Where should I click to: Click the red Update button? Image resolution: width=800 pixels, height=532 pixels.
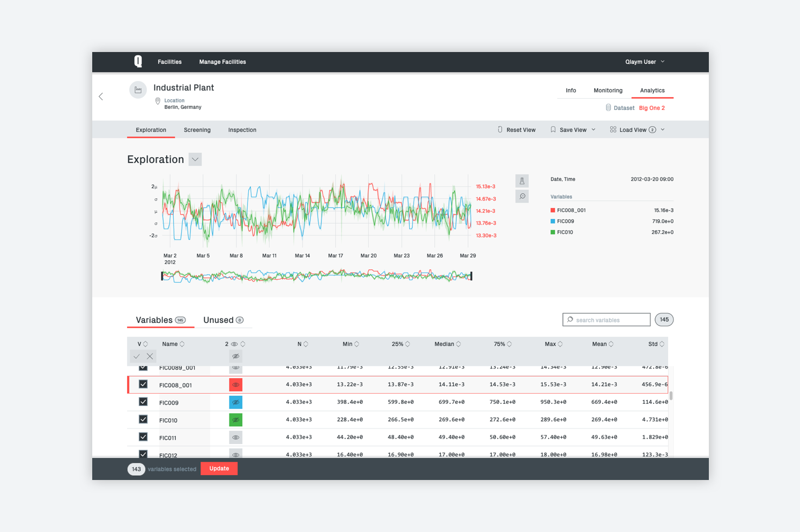(219, 469)
